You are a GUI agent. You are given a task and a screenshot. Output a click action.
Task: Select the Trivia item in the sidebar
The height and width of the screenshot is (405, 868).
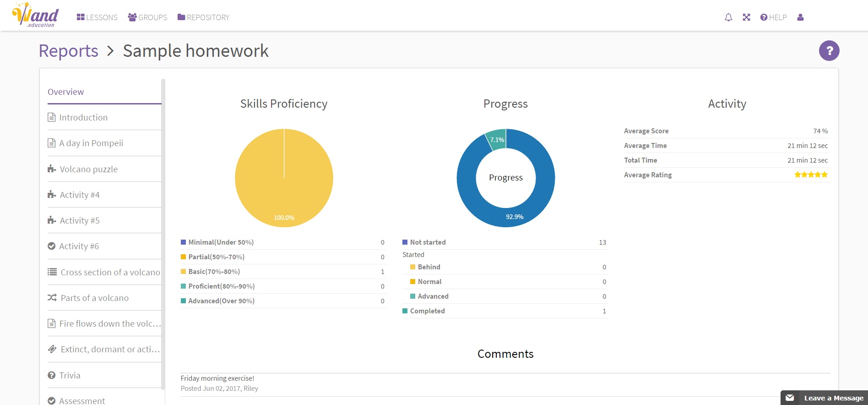70,375
